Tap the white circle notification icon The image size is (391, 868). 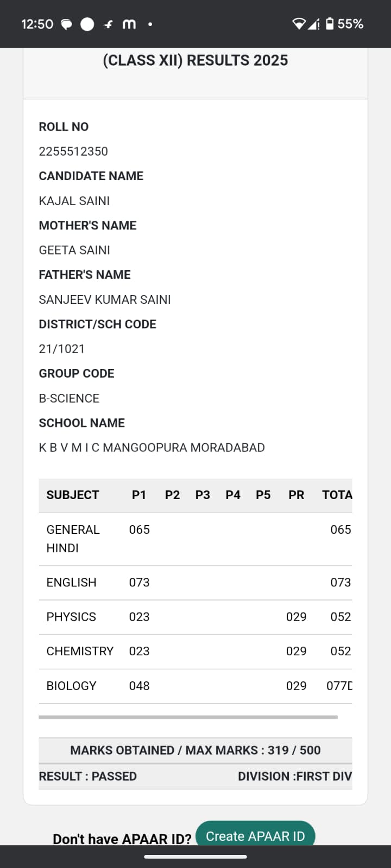pyautogui.click(x=87, y=24)
